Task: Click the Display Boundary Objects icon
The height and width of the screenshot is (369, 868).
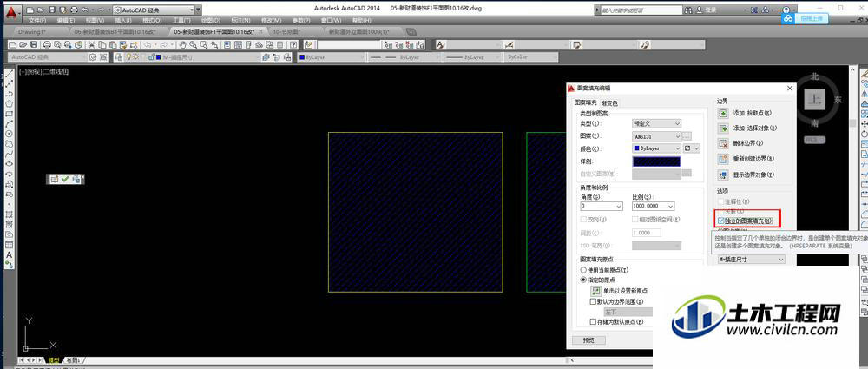Action: coord(722,175)
